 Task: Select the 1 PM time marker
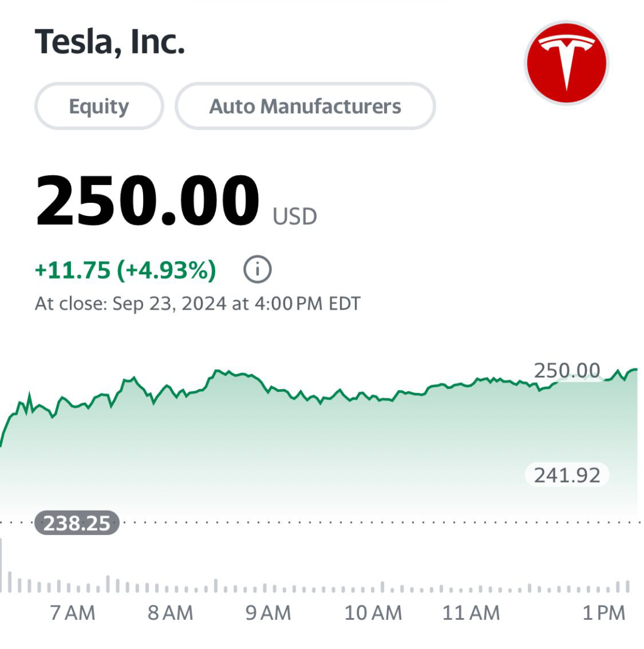point(604,613)
